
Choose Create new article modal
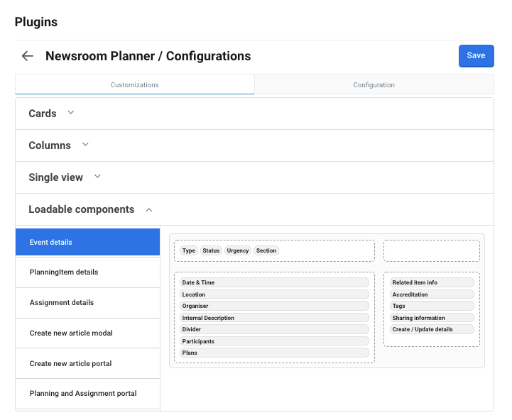click(87, 333)
